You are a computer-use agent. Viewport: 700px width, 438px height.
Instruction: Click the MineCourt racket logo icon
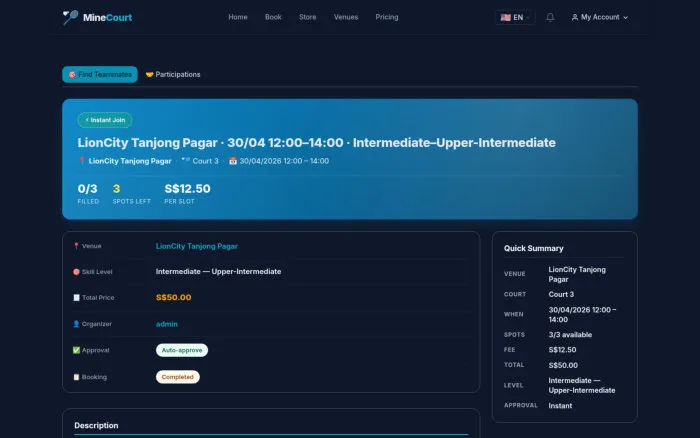(x=70, y=17)
